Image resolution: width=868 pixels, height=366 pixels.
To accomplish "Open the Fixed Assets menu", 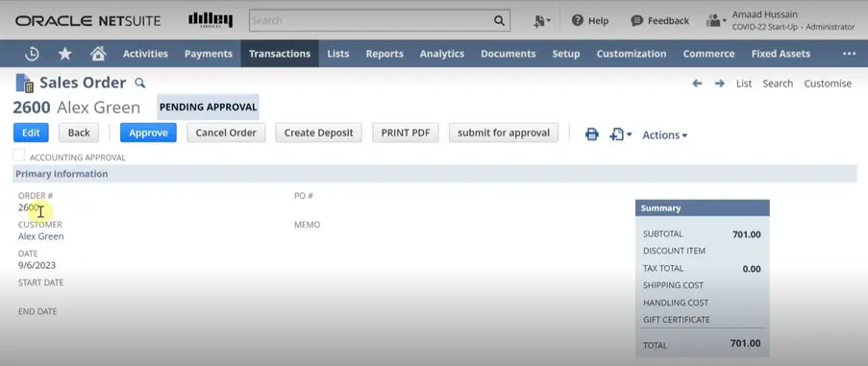I will tap(781, 54).
